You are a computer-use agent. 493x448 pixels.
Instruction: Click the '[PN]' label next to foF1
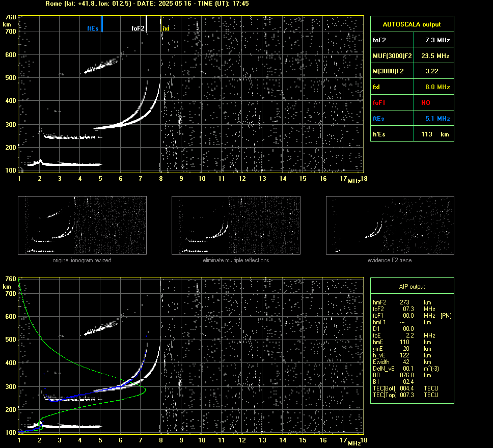446,316
